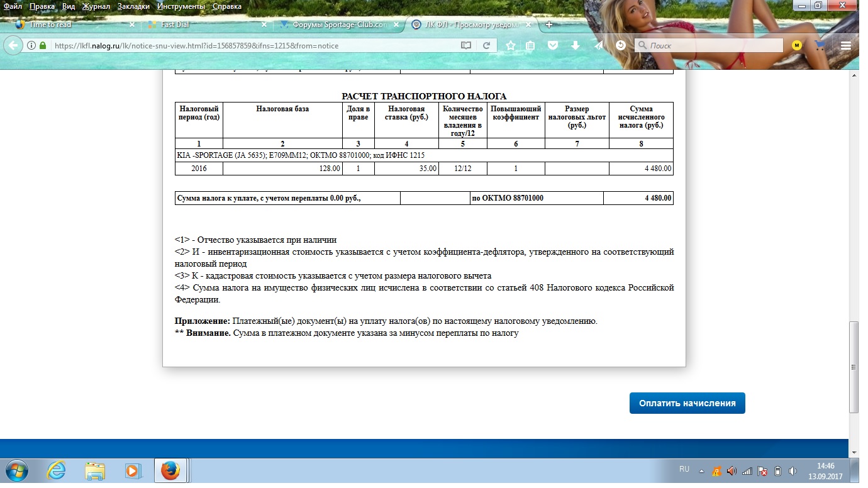This screenshot has height=488, width=868.
Task: Toggle reader view icon in address bar
Action: [465, 45]
